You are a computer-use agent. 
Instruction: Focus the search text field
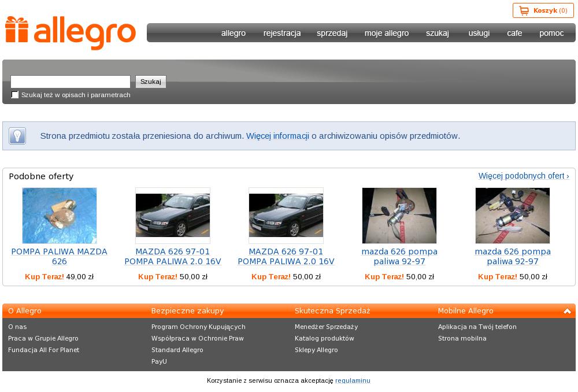pos(71,82)
